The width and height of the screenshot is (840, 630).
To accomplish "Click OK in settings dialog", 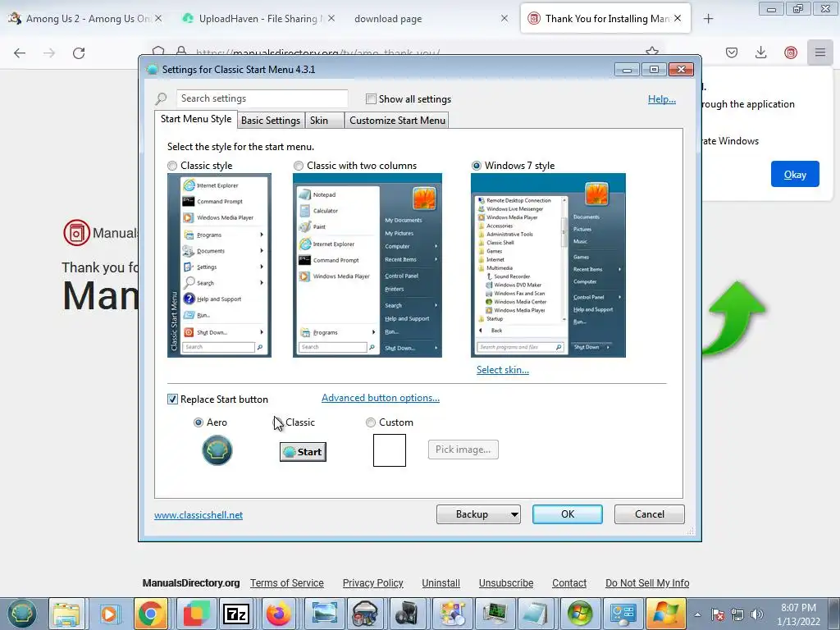I will coord(568,514).
